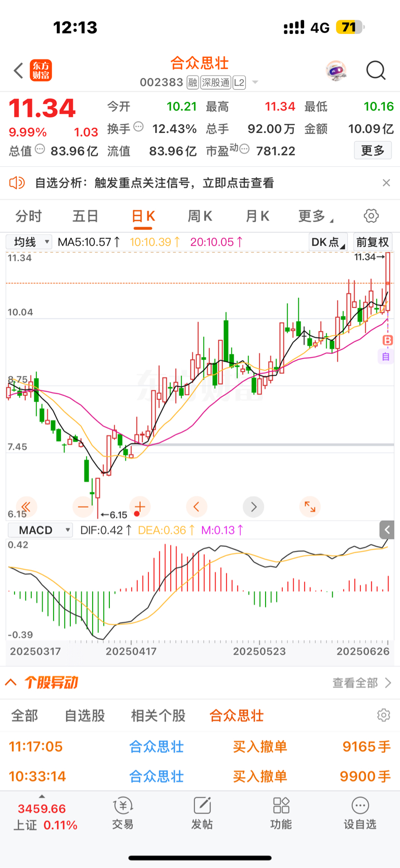Open the 发帖 post icon
Image resolution: width=400 pixels, height=868 pixels.
tap(202, 813)
